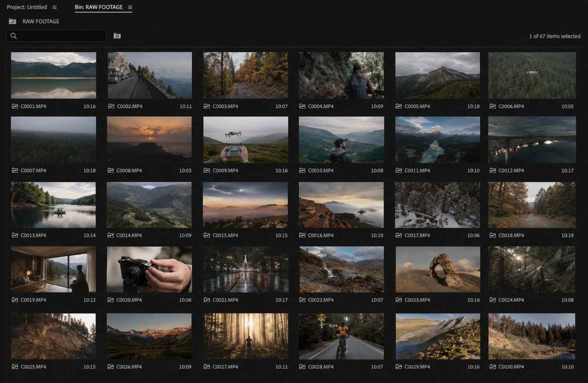This screenshot has height=383, width=588.
Task: Select the C0019.MP4 cabin window thumbnail
Action: 53,269
